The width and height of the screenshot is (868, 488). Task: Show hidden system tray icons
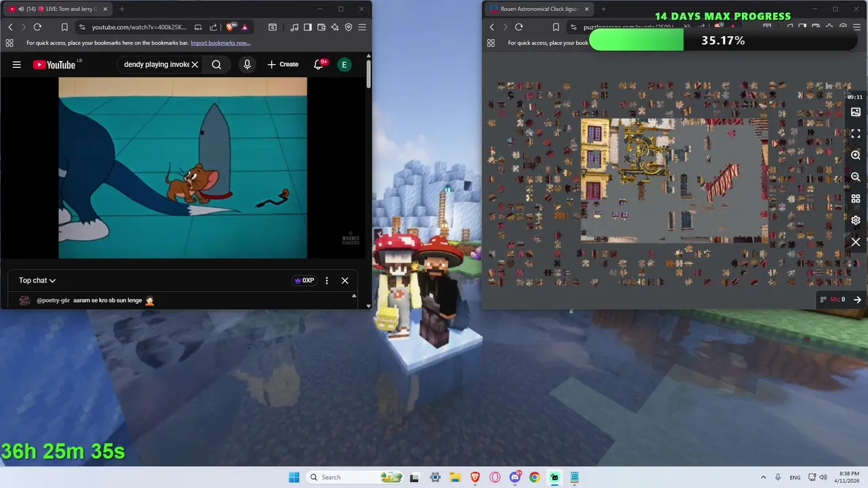click(x=763, y=477)
